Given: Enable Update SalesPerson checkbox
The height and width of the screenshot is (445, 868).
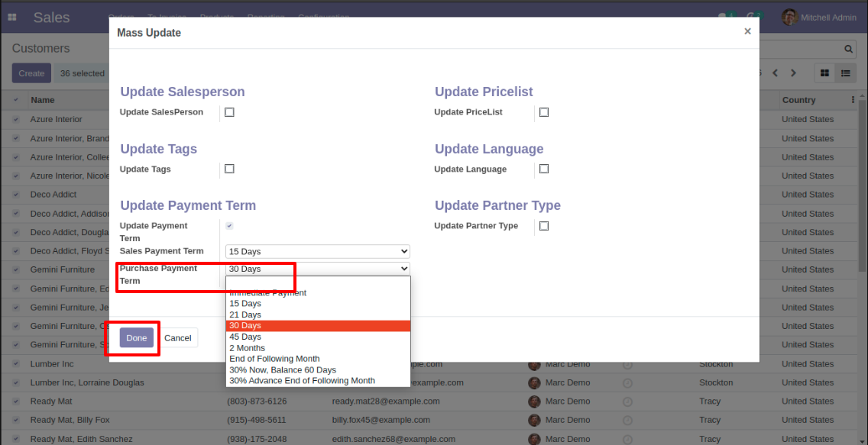Looking at the screenshot, I should click(x=229, y=112).
